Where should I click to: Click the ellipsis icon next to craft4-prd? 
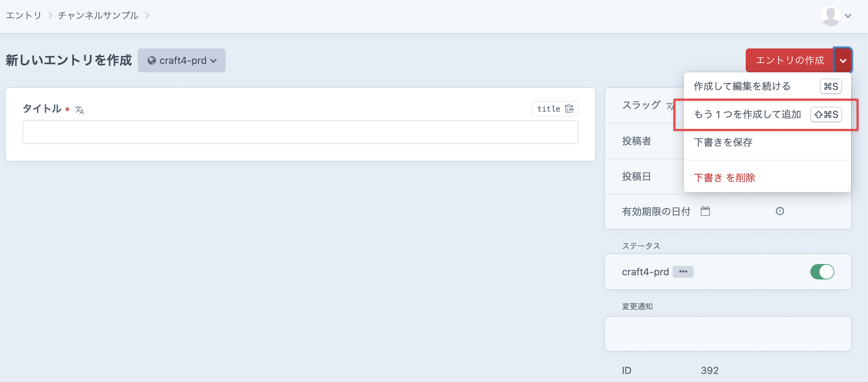[x=683, y=272]
